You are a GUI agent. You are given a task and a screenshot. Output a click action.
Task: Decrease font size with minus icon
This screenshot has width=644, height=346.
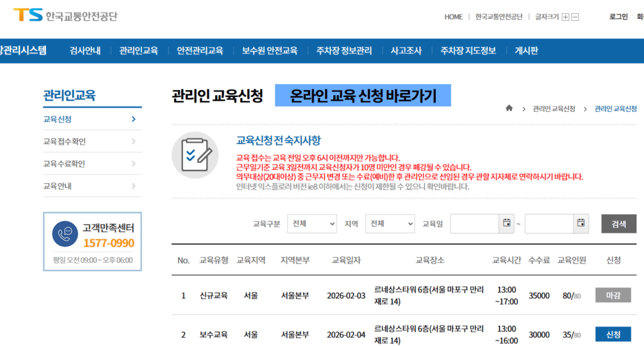pyautogui.click(x=575, y=17)
